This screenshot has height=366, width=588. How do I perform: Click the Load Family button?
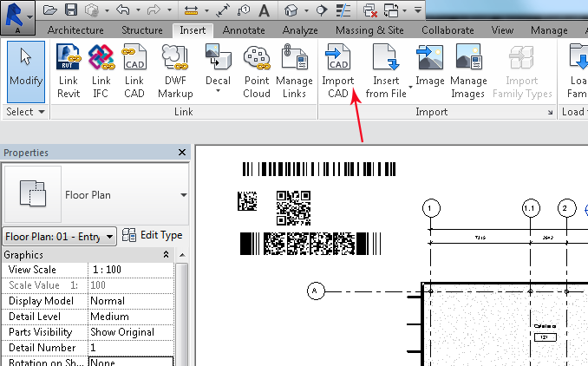point(577,71)
